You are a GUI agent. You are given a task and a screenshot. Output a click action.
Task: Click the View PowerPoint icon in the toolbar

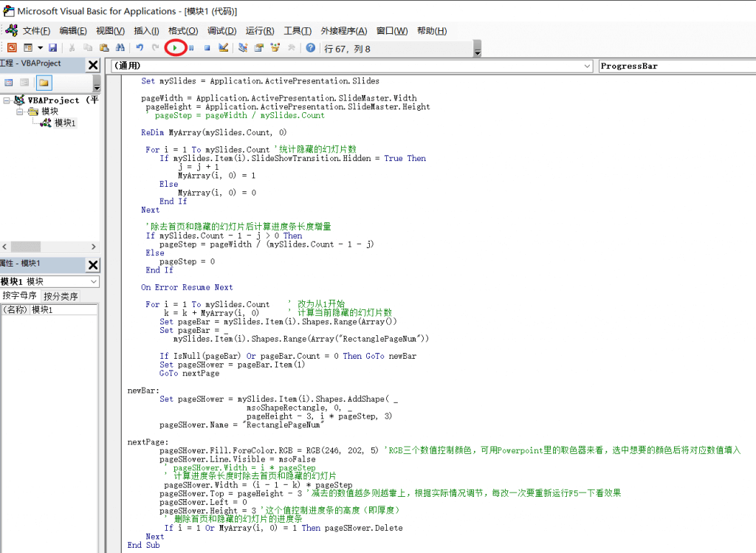12,48
